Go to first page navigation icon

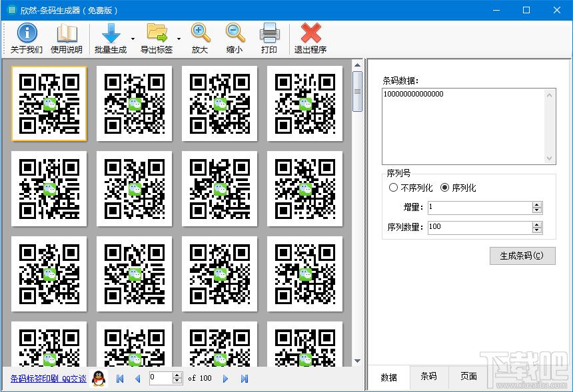click(119, 379)
